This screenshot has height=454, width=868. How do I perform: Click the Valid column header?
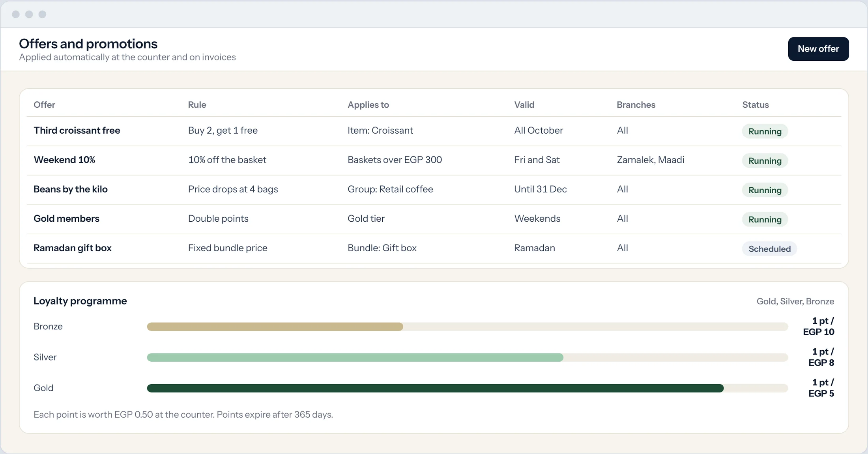pyautogui.click(x=524, y=105)
